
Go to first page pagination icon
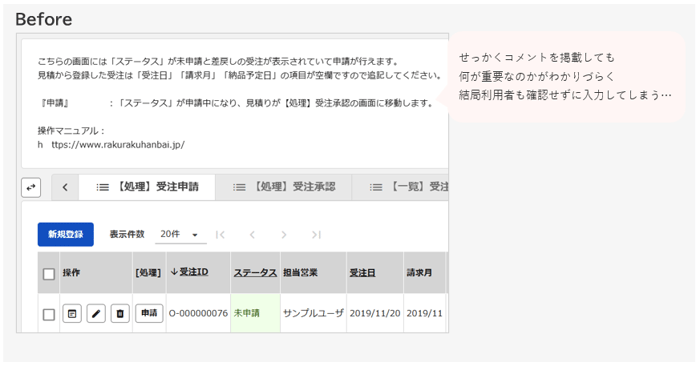(x=220, y=234)
